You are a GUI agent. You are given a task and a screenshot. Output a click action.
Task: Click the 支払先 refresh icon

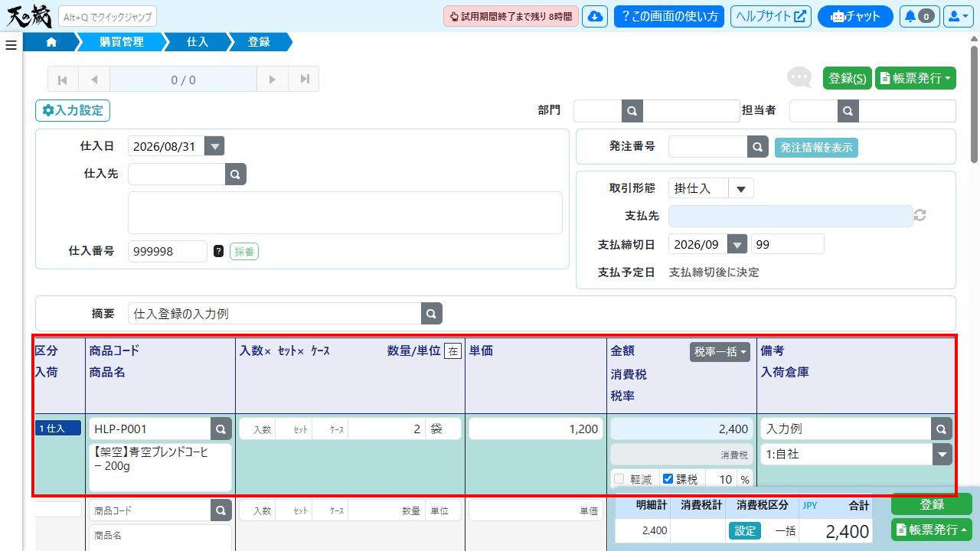pos(920,216)
